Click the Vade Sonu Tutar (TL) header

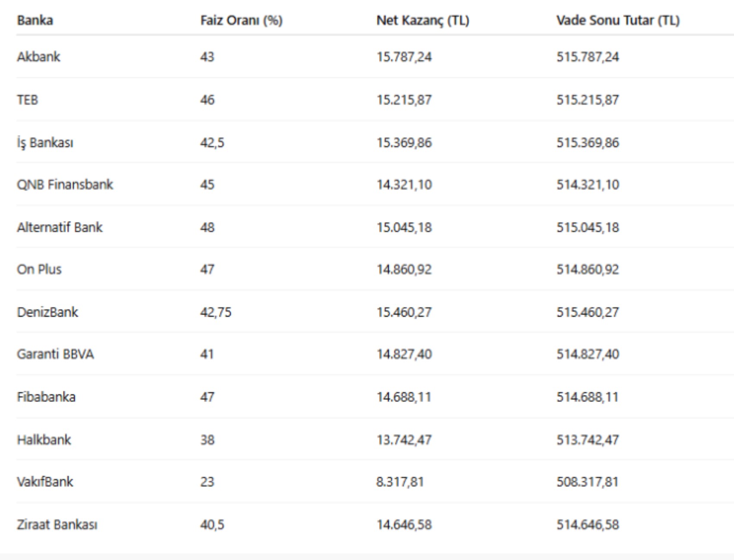pos(617,20)
